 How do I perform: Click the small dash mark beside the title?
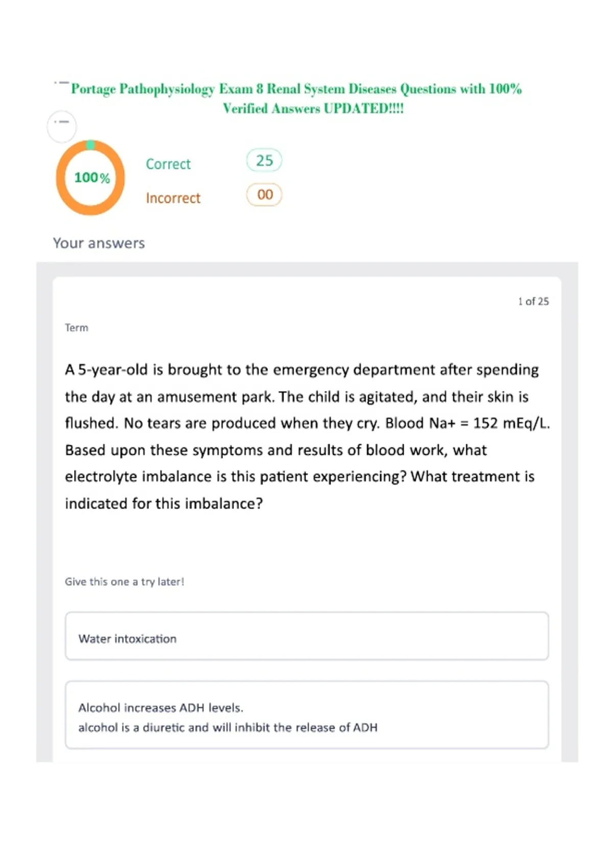[x=61, y=82]
